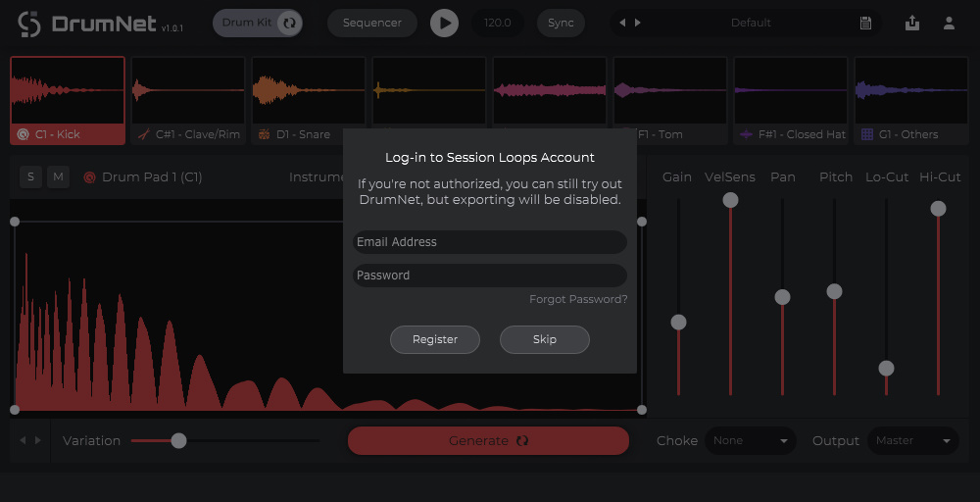980x502 pixels.
Task: Click the export upload icon
Action: [911, 24]
